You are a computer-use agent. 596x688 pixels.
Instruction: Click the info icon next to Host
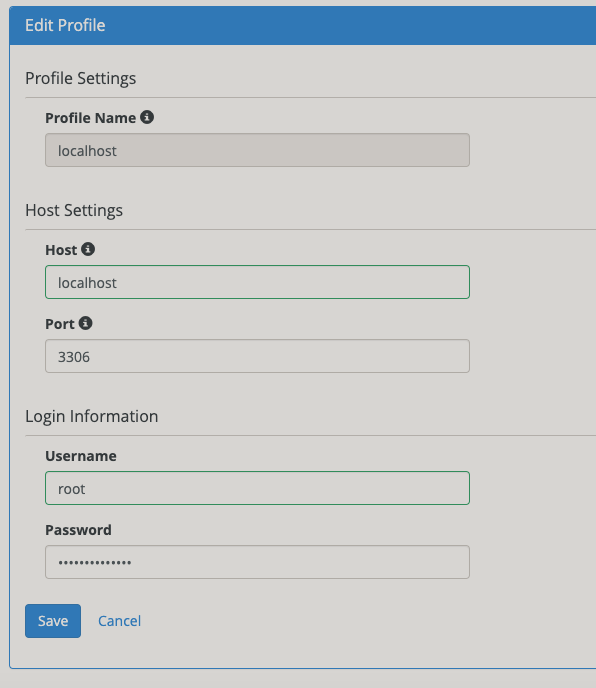(88, 249)
